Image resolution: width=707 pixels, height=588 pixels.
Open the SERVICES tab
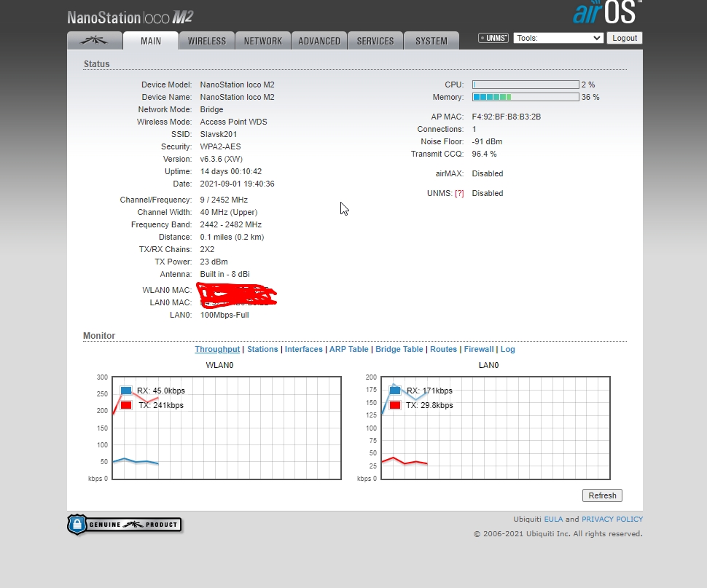(x=375, y=41)
